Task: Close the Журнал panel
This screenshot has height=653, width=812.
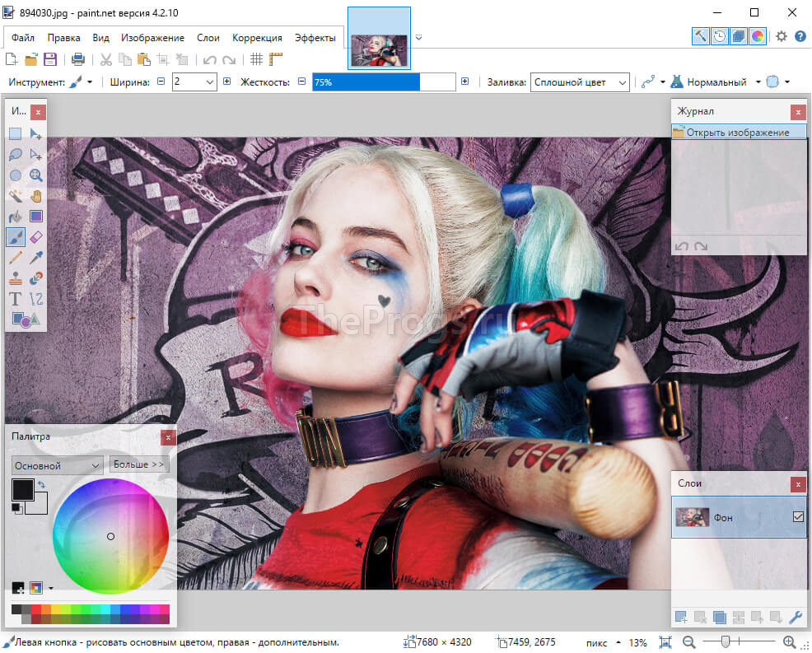Action: (x=798, y=112)
